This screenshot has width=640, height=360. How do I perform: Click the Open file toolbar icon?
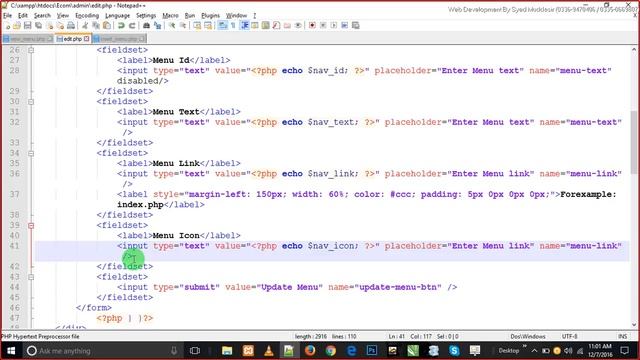pyautogui.click(x=17, y=25)
